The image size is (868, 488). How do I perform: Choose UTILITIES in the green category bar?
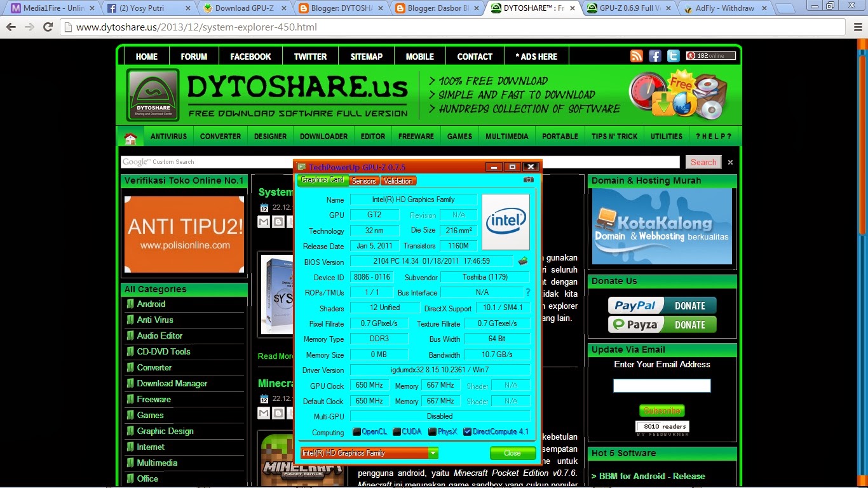[x=667, y=137]
